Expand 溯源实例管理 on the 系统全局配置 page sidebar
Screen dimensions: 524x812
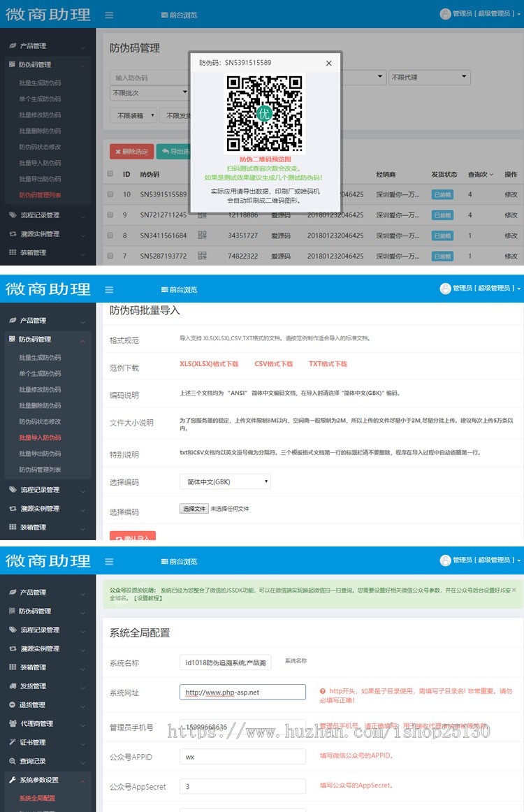[x=47, y=648]
